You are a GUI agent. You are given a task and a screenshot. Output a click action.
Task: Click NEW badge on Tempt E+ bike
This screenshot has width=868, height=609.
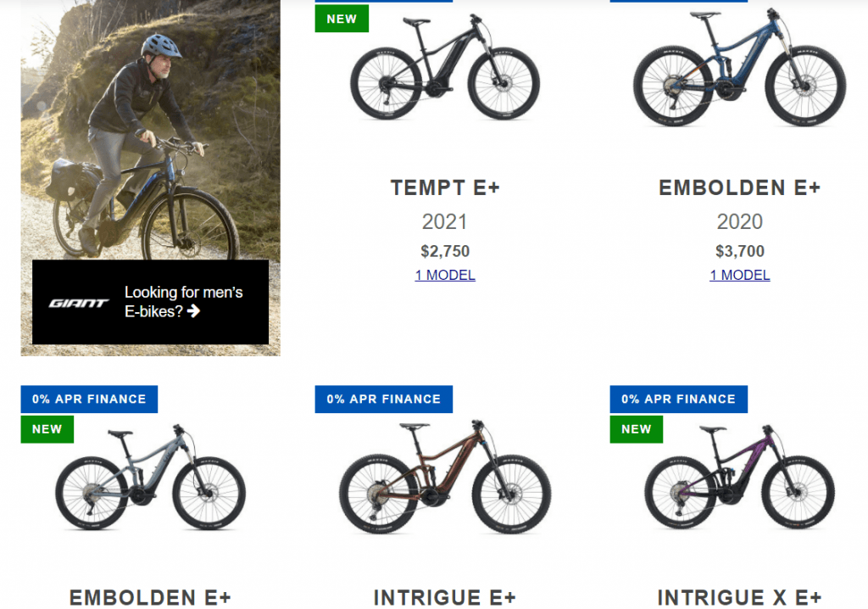pyautogui.click(x=342, y=19)
